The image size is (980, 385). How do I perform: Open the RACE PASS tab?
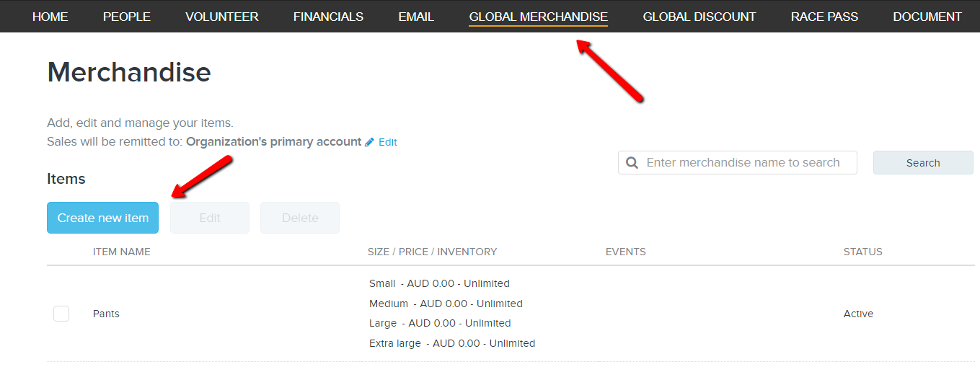point(824,17)
